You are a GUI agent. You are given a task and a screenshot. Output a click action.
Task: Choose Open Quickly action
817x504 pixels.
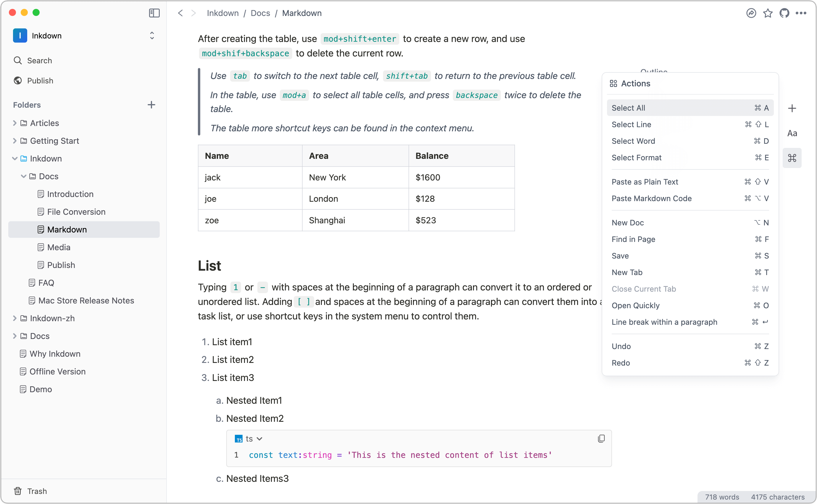coord(690,305)
